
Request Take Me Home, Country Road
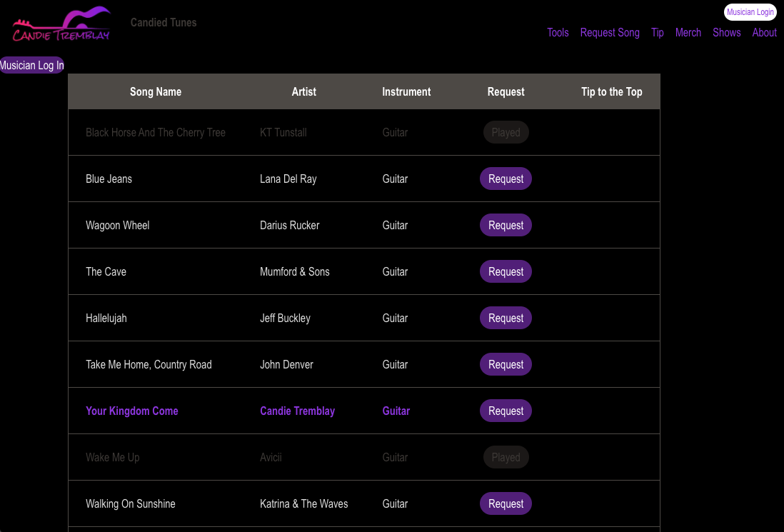[506, 364]
